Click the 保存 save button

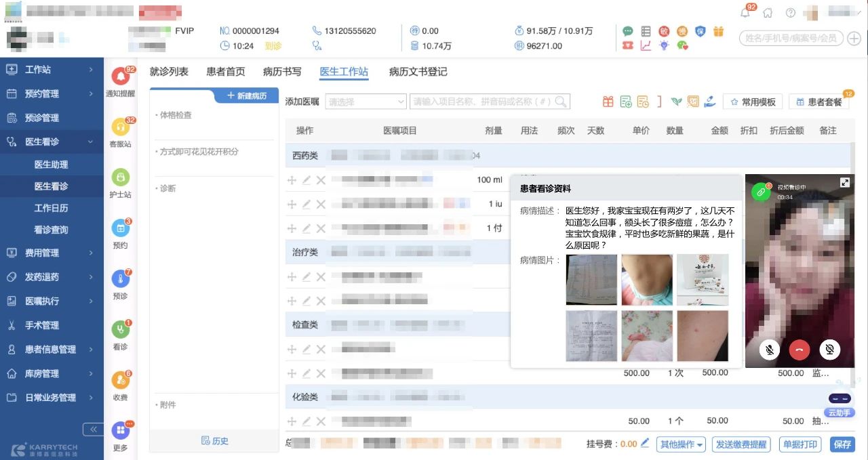point(842,444)
